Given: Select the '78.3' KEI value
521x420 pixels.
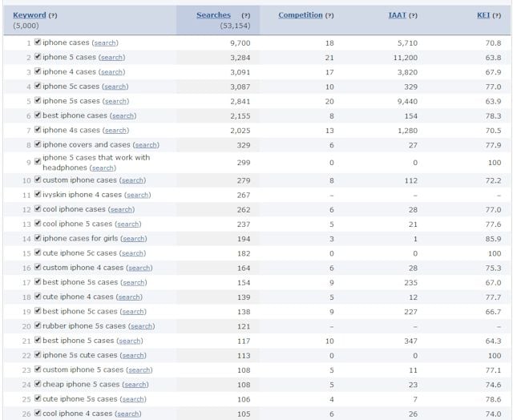Looking at the screenshot, I should point(493,116).
